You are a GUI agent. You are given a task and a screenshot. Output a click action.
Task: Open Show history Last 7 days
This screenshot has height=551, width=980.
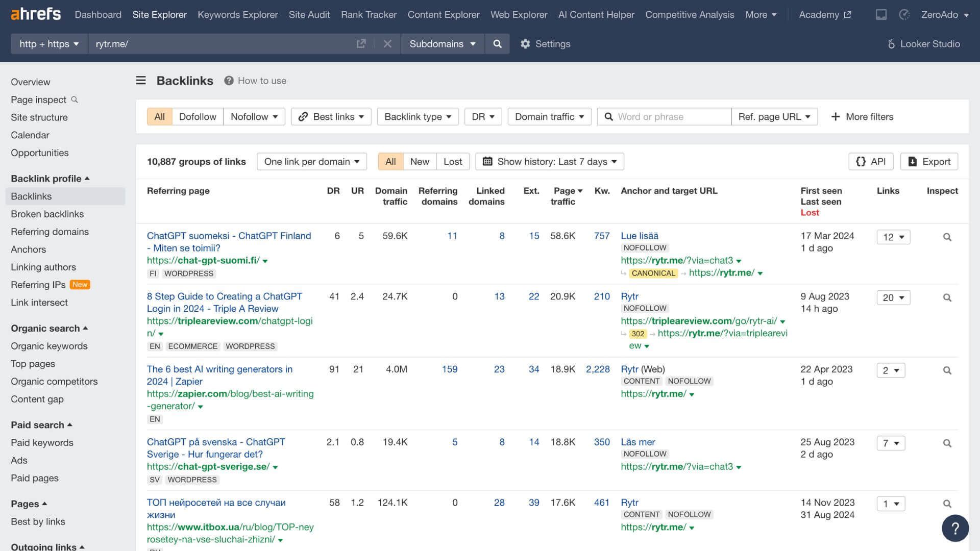coord(550,162)
